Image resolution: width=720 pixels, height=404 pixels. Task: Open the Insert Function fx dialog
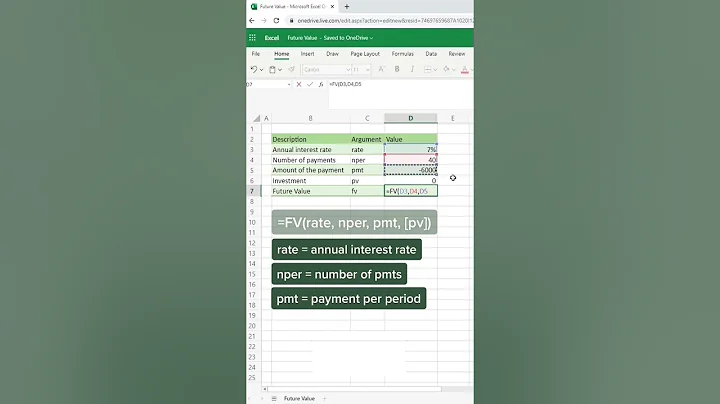pyautogui.click(x=321, y=84)
